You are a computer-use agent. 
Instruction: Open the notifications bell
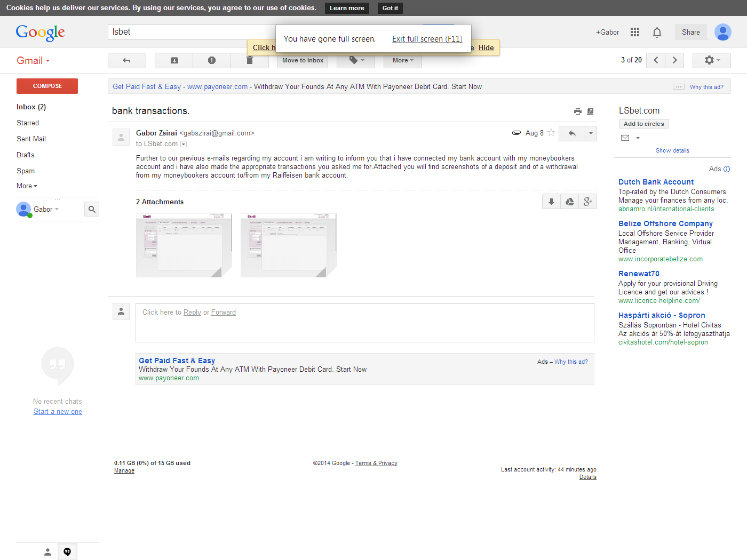tap(657, 33)
